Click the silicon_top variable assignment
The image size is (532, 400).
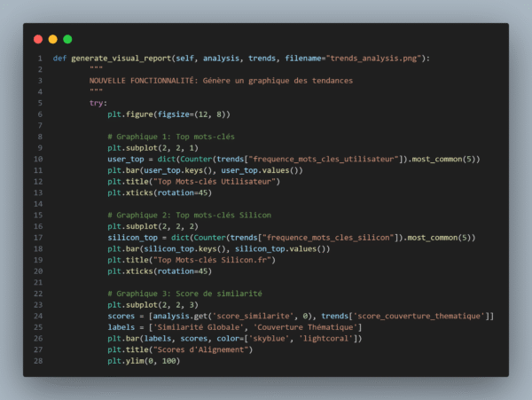click(135, 238)
